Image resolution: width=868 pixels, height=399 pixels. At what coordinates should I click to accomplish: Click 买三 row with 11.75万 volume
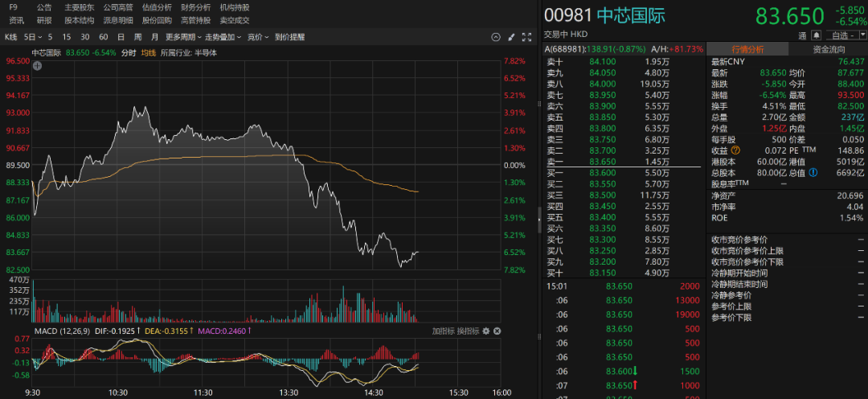[623, 195]
